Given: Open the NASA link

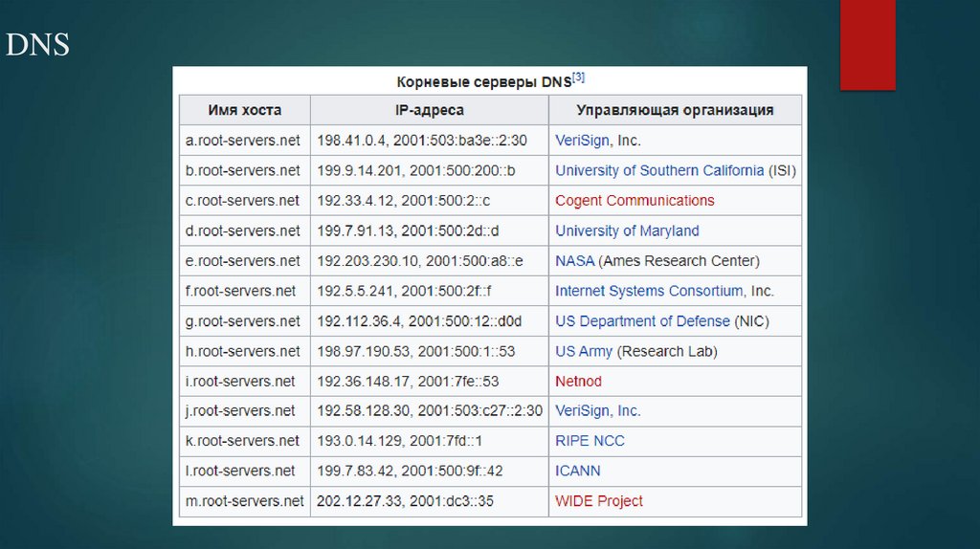Looking at the screenshot, I should (574, 260).
